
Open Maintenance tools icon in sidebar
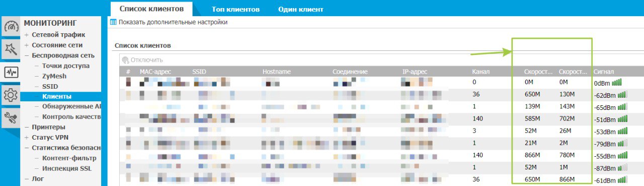click(11, 117)
